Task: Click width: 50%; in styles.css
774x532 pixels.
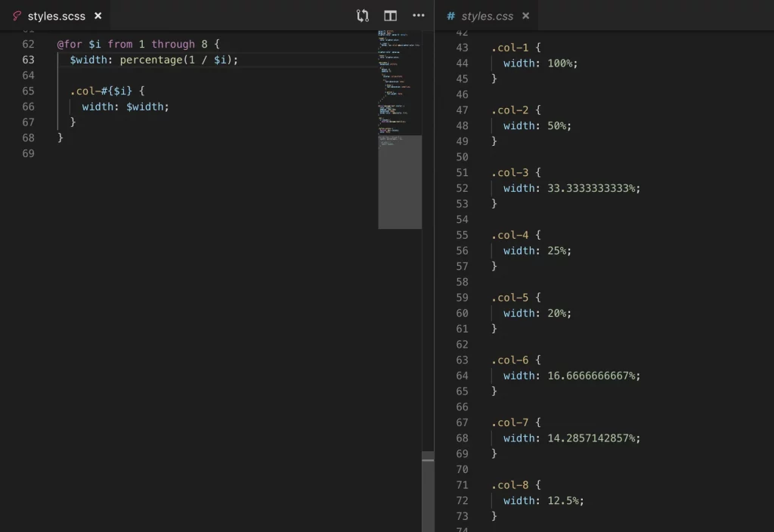Action: (x=537, y=126)
